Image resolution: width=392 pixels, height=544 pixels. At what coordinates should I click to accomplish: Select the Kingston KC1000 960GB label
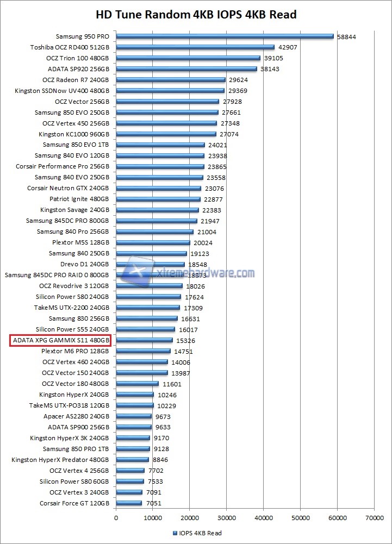tap(74, 134)
